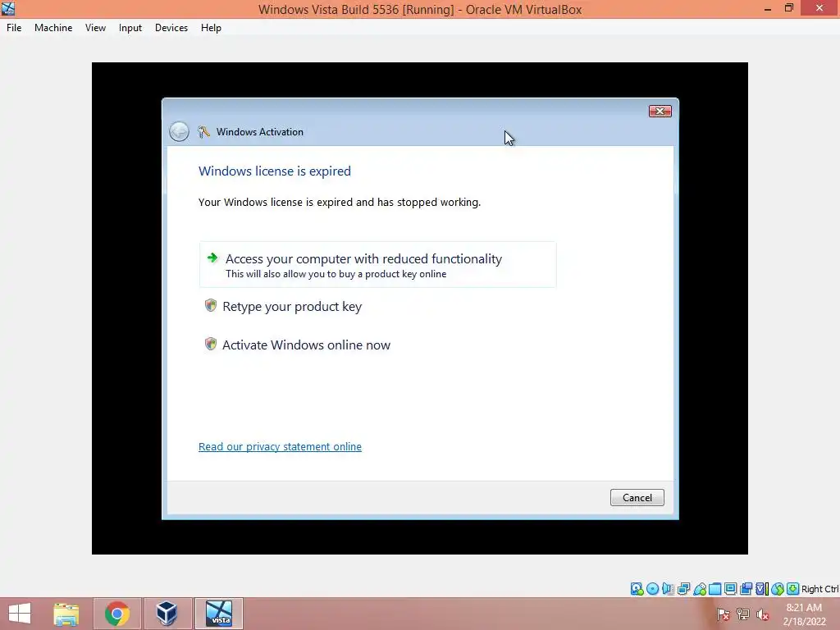This screenshot has height=630, width=840.
Task: Open the Machine menu
Action: tap(53, 28)
